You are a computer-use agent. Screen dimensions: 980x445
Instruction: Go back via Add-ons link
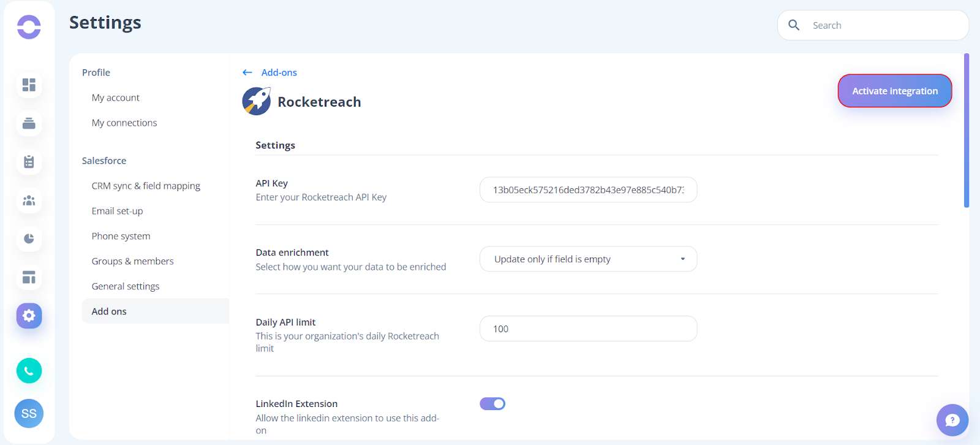[279, 72]
